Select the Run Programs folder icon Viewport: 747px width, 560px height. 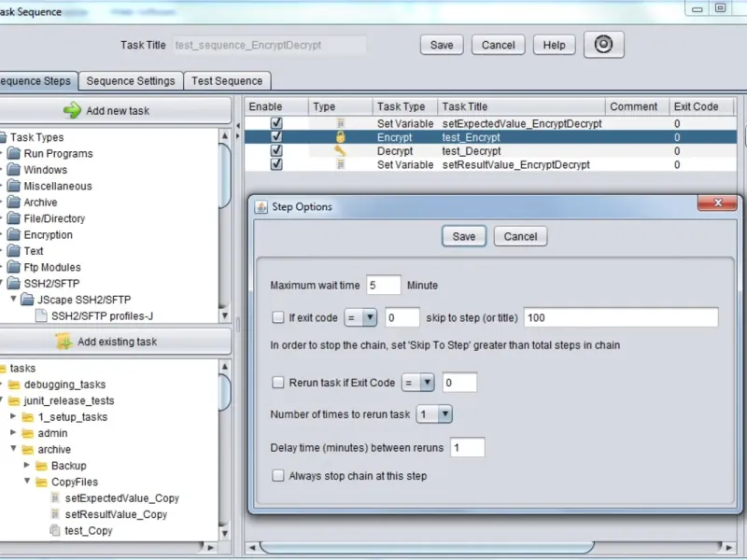(14, 153)
